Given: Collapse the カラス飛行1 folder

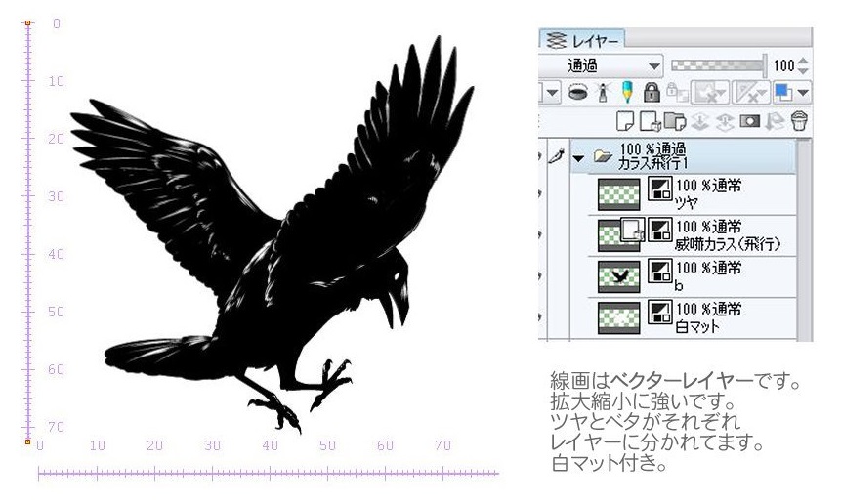Looking at the screenshot, I should (x=578, y=156).
